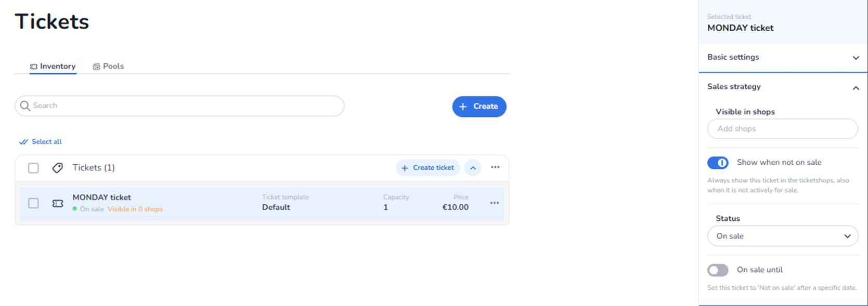
Task: Click the Add shops input field
Action: pyautogui.click(x=782, y=129)
